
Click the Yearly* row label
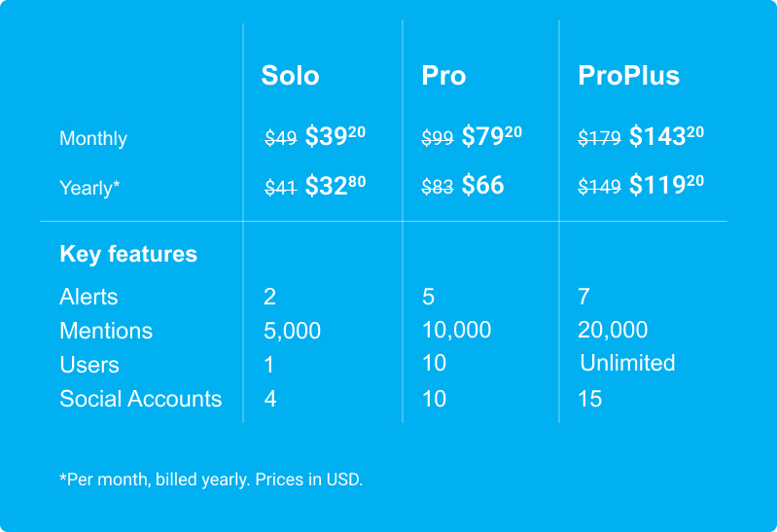89,188
